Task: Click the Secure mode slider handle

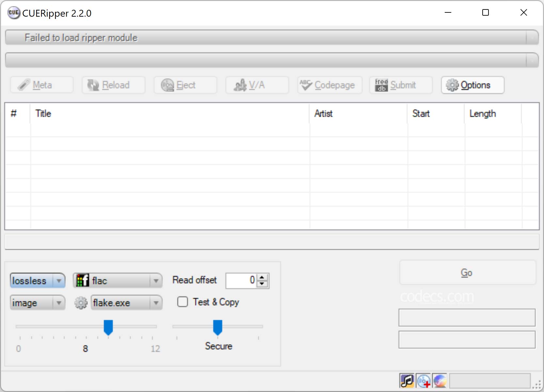Action: pyautogui.click(x=217, y=327)
